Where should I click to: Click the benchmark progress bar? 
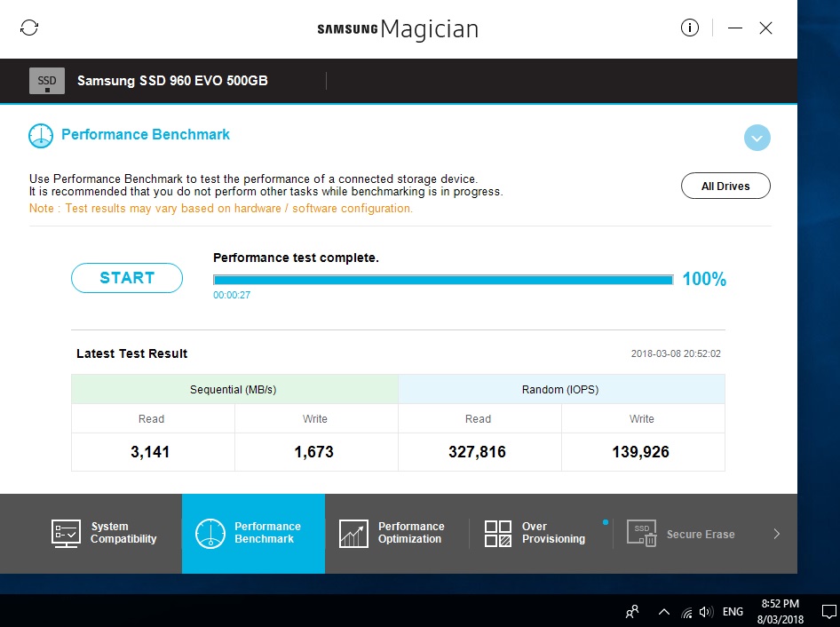click(443, 280)
